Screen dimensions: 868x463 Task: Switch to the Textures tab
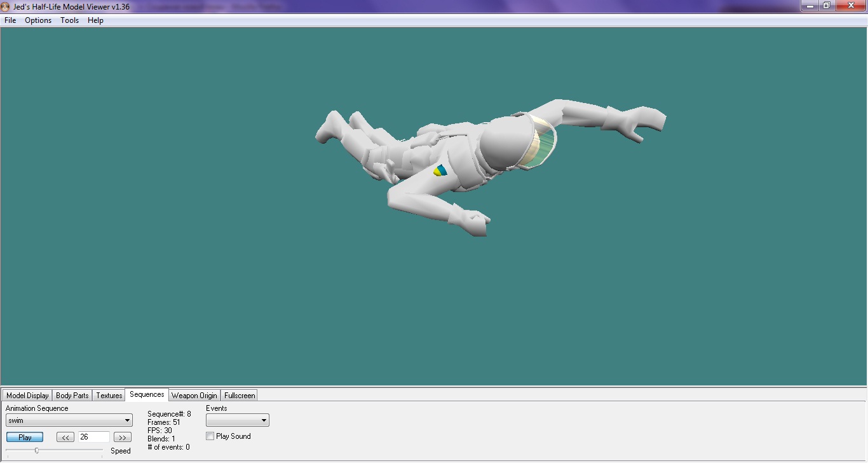[109, 396]
